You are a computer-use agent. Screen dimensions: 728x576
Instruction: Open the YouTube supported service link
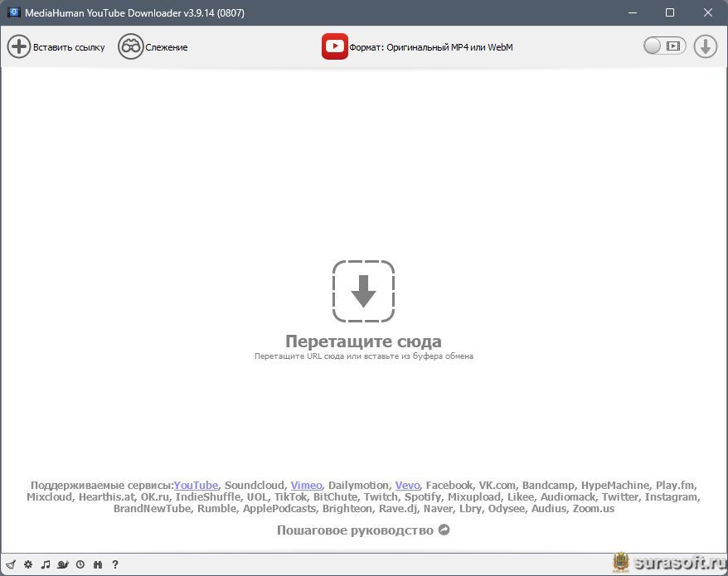(196, 485)
